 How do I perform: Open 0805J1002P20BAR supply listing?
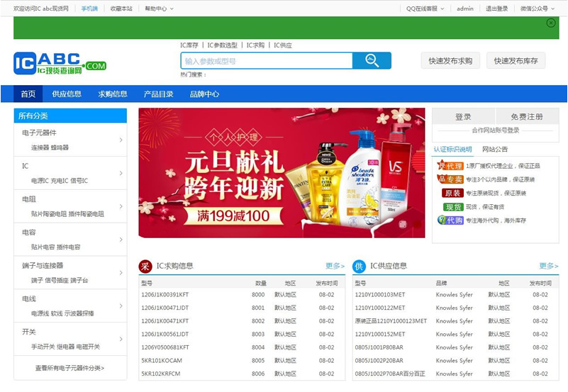[x=379, y=361]
